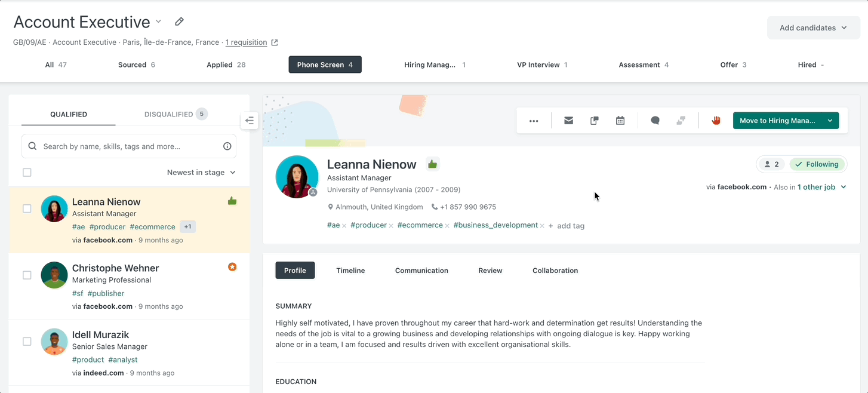Viewport: 868px width, 393px height.
Task: Click the edit pencil beside Account Executive
Action: click(179, 22)
